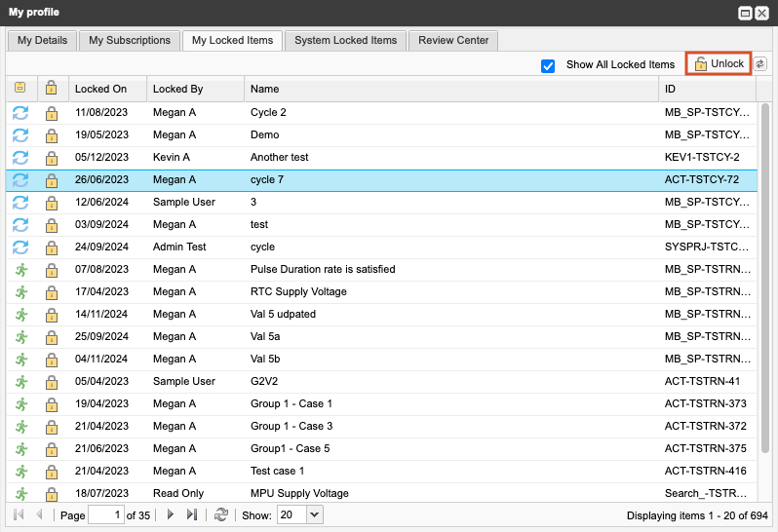Screen dimensions: 778x532
Task: Open the System Locked Items tab
Action: pyautogui.click(x=345, y=40)
